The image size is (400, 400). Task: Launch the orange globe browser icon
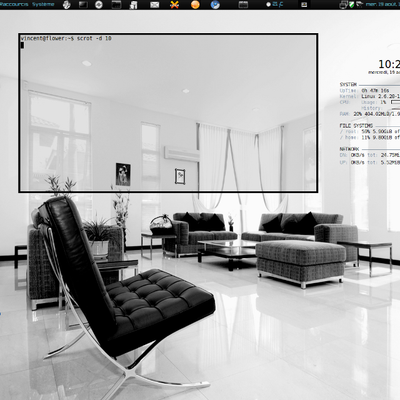coord(196,5)
